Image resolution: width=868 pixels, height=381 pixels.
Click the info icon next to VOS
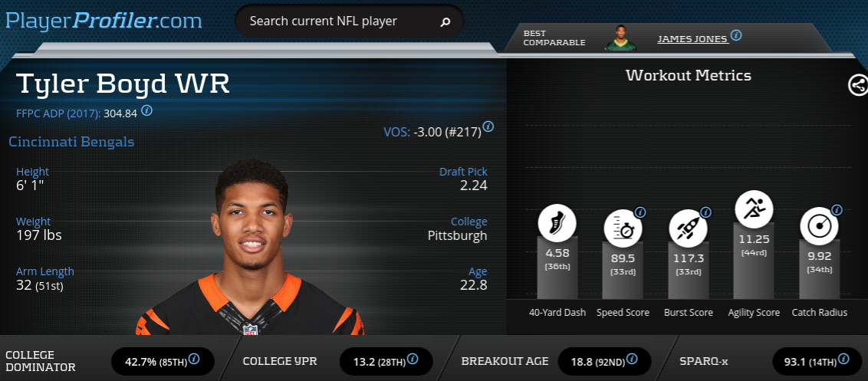[x=488, y=126]
